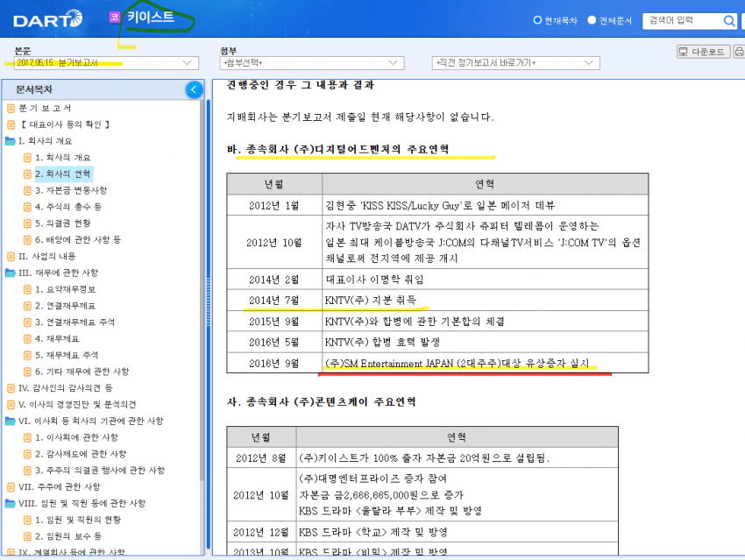Click the 2016년 9월 table cell
Viewport: 745px width, 560px height.
point(274,364)
